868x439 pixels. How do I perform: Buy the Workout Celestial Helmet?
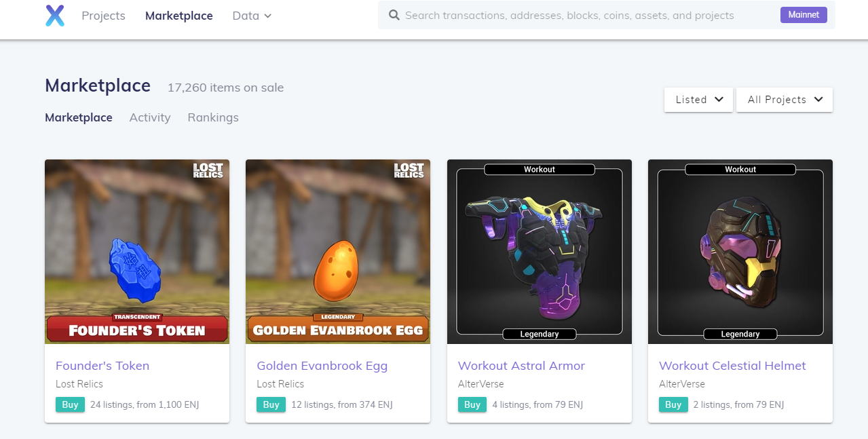[673, 404]
